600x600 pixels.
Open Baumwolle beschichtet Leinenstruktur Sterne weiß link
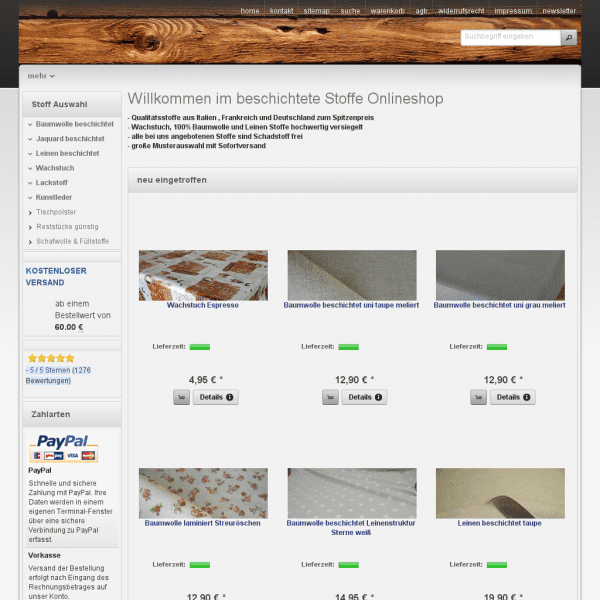click(x=351, y=528)
